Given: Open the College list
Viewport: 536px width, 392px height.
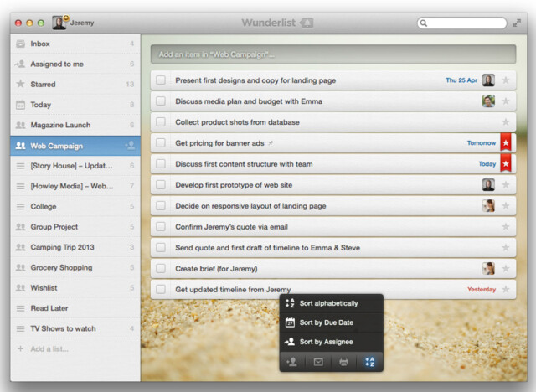Looking at the screenshot, I should [x=75, y=206].
